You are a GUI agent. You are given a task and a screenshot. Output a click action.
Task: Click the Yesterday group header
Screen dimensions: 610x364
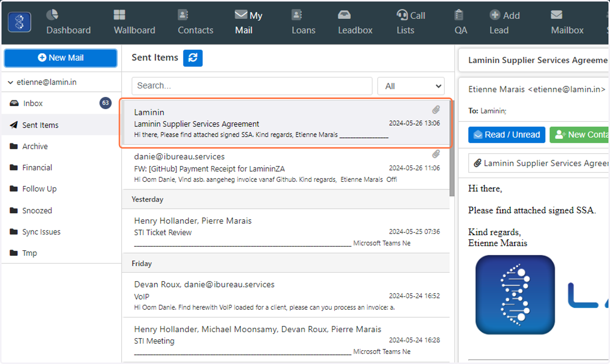286,200
